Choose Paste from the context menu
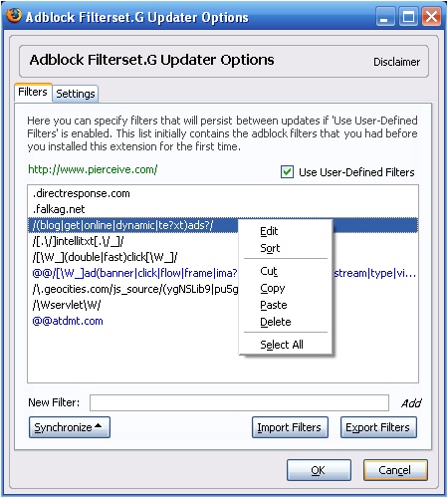Screen dimensions: 448x498 click(274, 305)
